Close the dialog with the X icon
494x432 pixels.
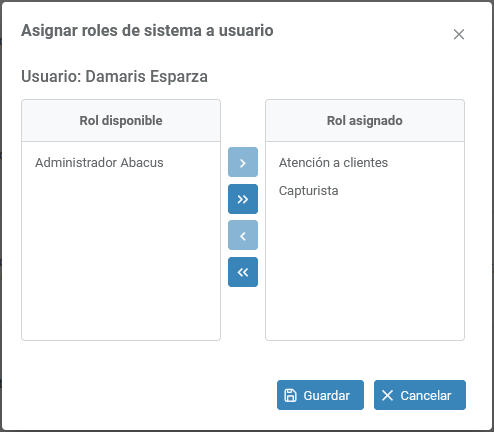pyautogui.click(x=459, y=34)
